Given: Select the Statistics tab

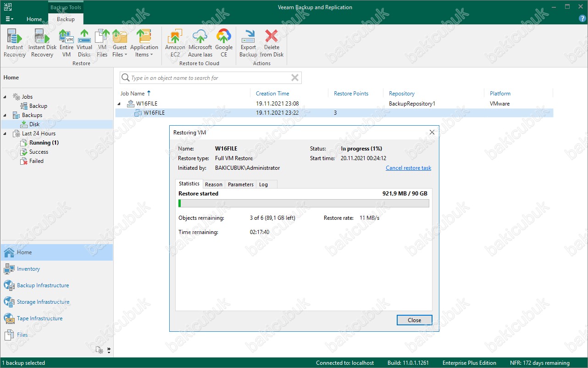Looking at the screenshot, I should [x=189, y=184].
